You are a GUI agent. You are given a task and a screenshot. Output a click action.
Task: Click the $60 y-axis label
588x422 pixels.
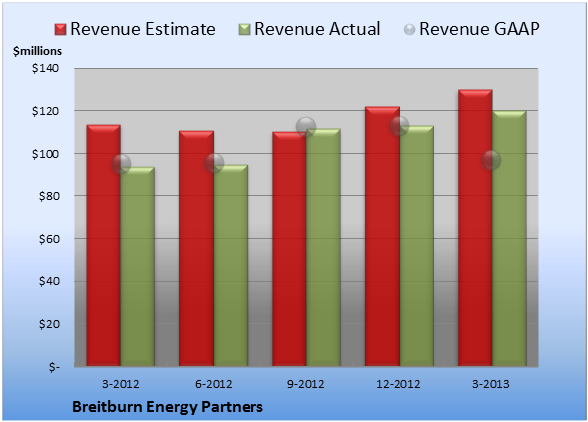pyautogui.click(x=49, y=239)
